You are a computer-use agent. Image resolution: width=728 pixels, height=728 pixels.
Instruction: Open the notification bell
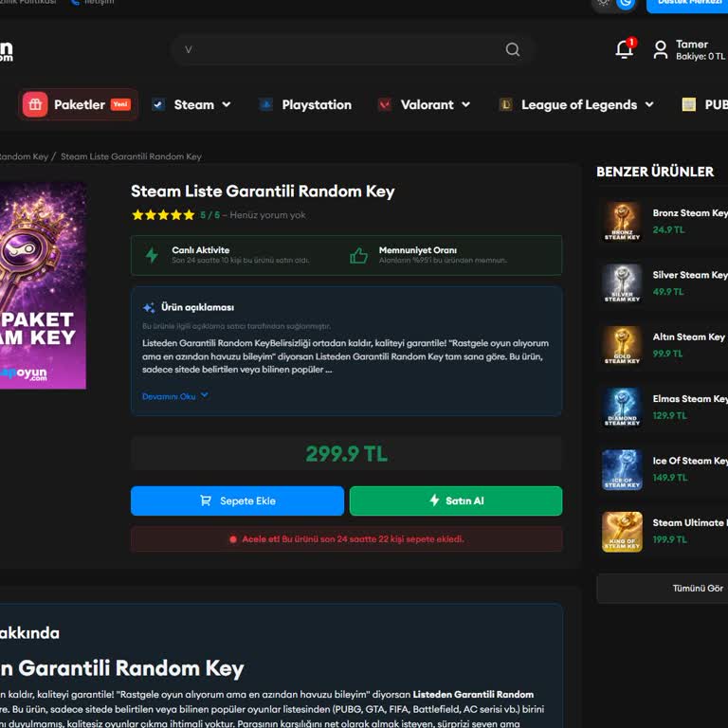pos(625,49)
